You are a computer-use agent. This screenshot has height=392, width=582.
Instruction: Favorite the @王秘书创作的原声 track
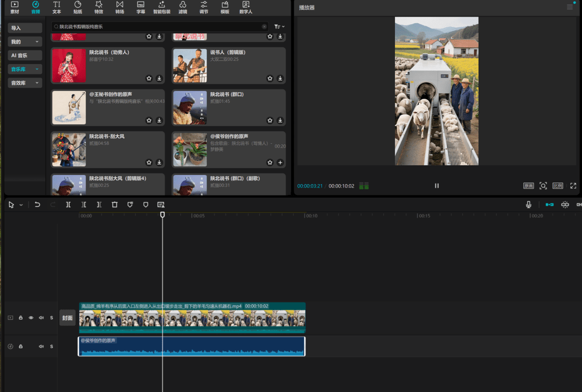point(149,120)
